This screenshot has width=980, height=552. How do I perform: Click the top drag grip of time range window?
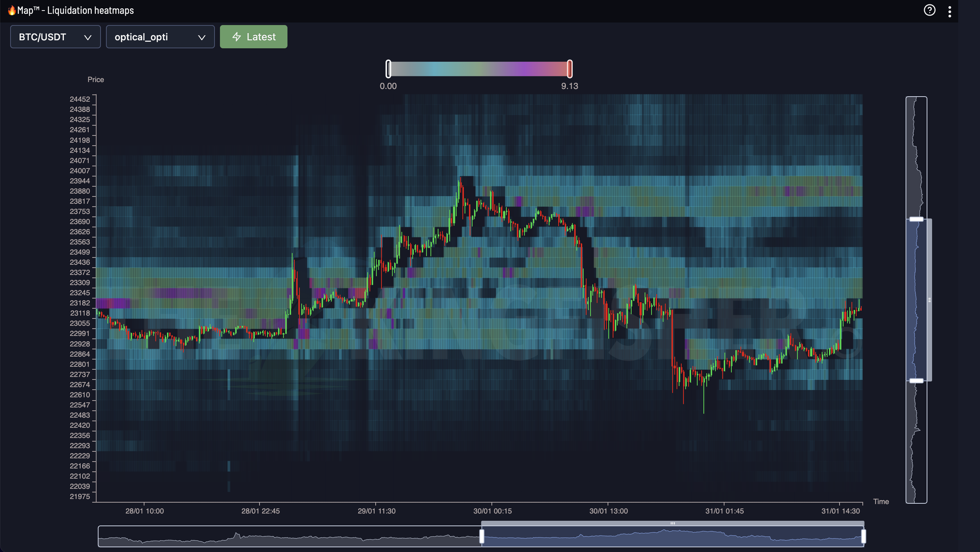click(x=672, y=523)
